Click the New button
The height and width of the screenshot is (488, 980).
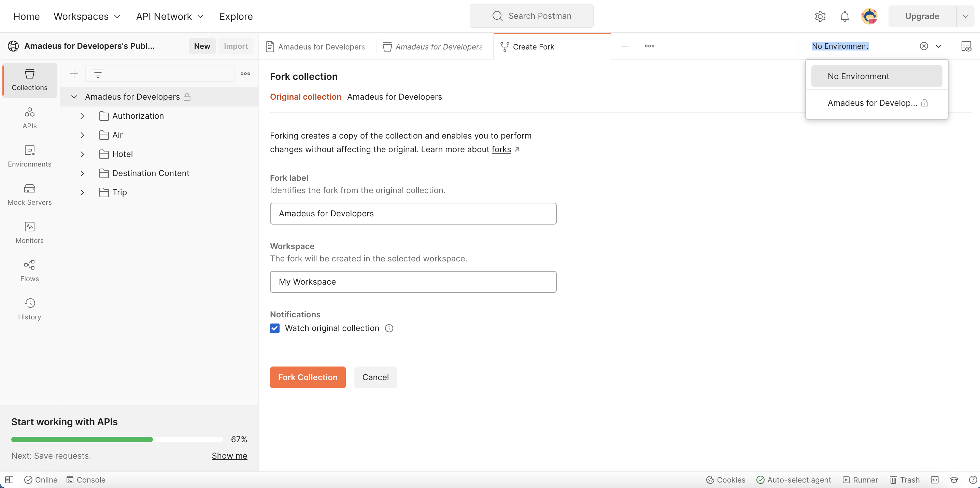click(202, 46)
